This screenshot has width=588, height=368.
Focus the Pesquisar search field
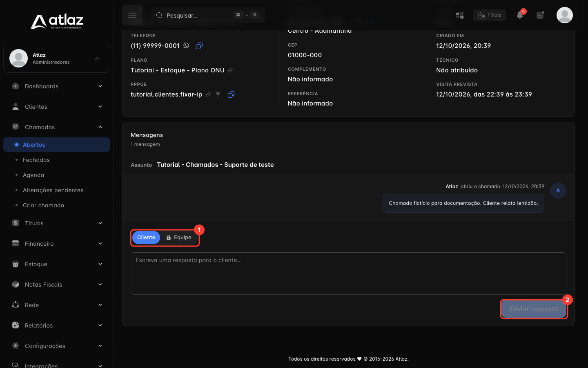[x=208, y=15]
